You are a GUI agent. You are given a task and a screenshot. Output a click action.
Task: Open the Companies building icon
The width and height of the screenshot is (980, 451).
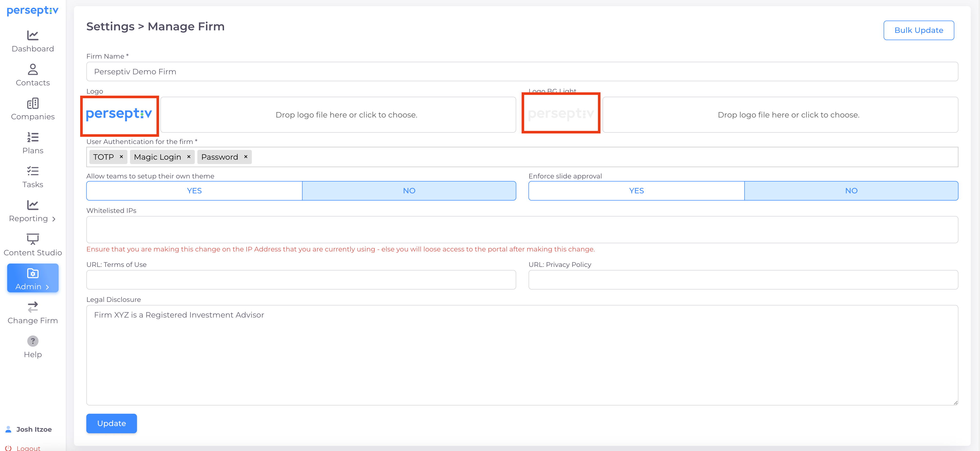[33, 103]
